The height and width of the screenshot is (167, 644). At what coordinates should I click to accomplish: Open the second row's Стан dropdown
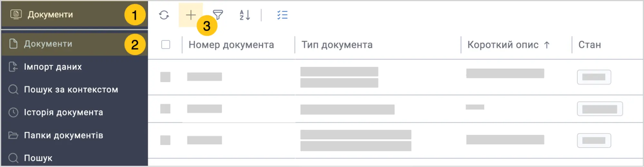click(x=600, y=109)
